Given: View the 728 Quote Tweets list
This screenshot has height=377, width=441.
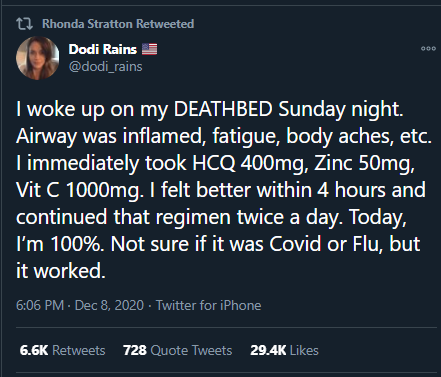Looking at the screenshot, I should point(177,350).
